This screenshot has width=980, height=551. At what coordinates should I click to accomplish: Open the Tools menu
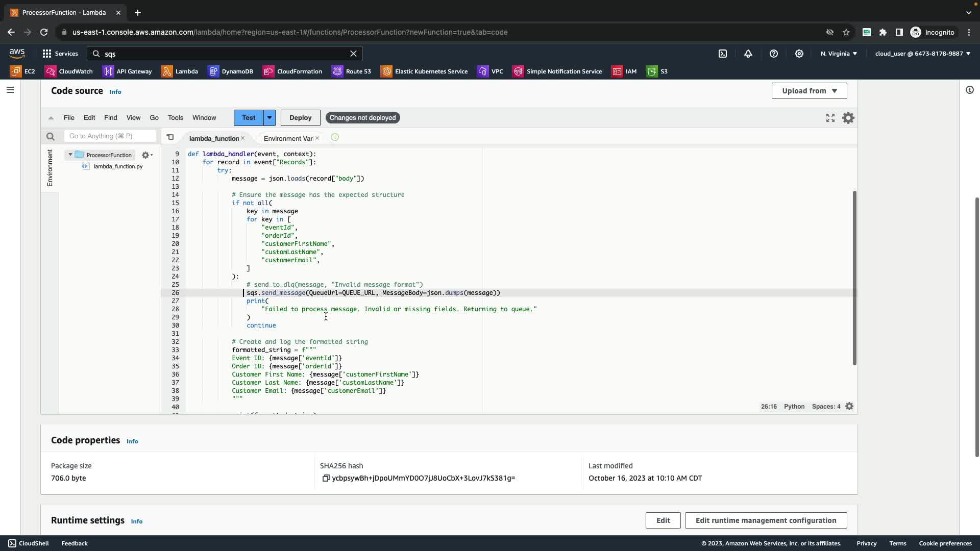[175, 118]
